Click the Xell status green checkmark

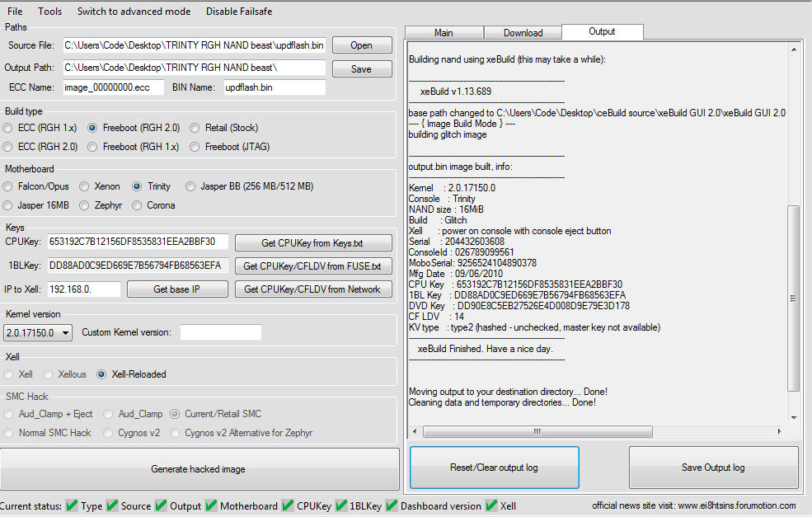[x=491, y=505]
